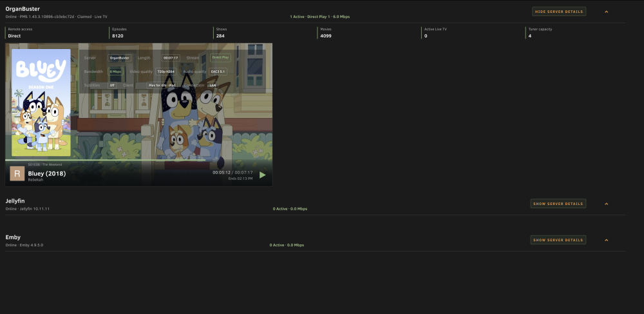Click the Subtitles 'Off' badge

point(112,86)
